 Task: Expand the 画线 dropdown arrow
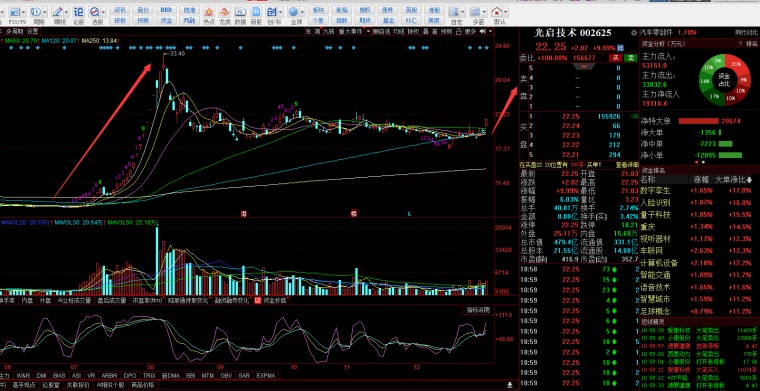click(x=67, y=12)
